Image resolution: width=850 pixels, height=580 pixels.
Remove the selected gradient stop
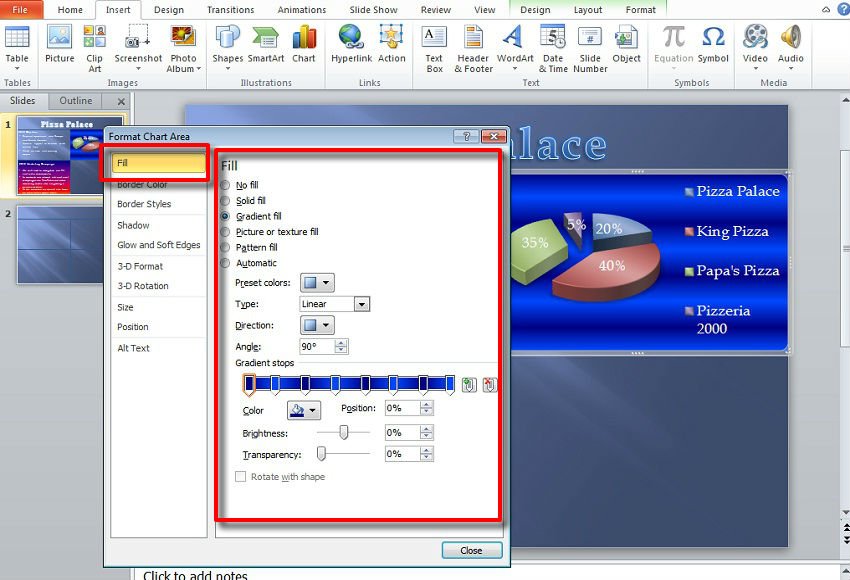tap(489, 385)
